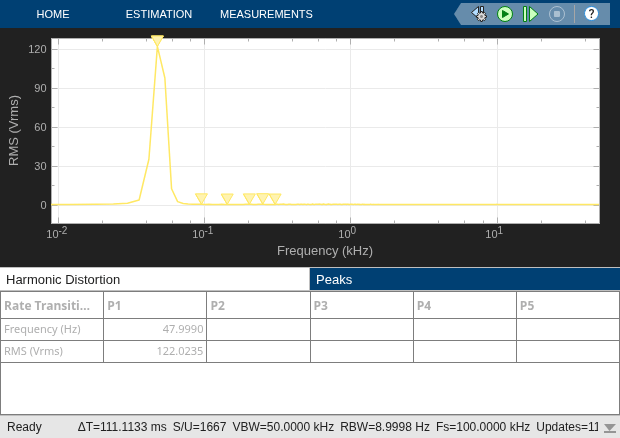Click the green step forward icon
620x438 pixels.
530,14
